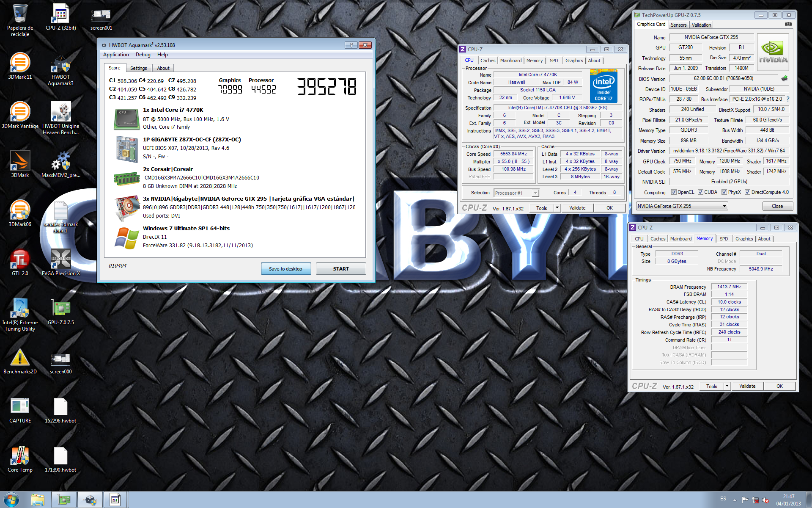Launch 3DMark06 desktop shortcut
Screen dimensions: 812x508
click(20, 213)
